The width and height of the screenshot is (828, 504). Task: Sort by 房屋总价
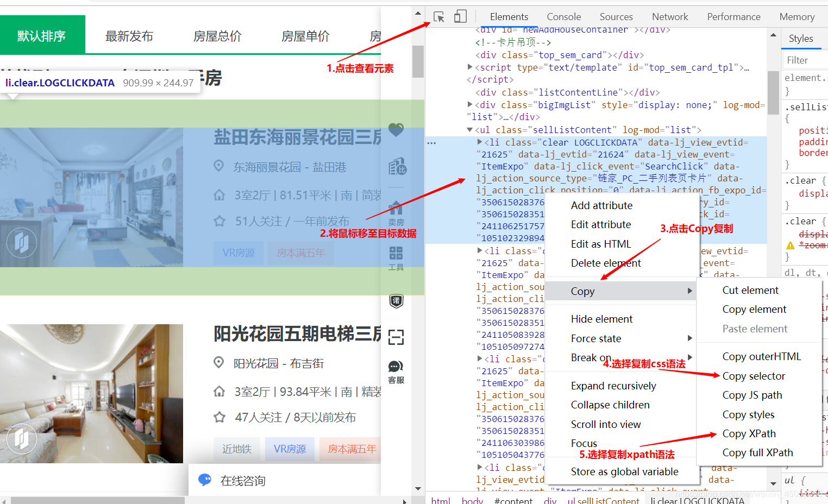click(217, 36)
